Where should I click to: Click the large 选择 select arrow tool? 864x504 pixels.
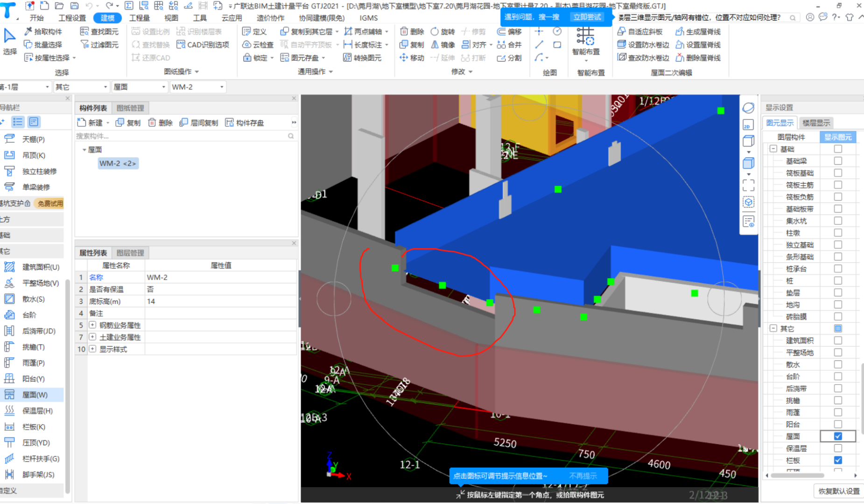point(10,42)
